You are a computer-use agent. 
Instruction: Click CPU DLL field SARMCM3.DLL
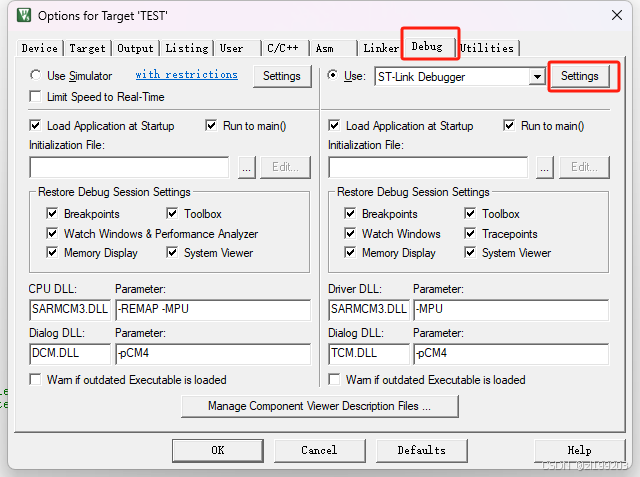coord(70,309)
